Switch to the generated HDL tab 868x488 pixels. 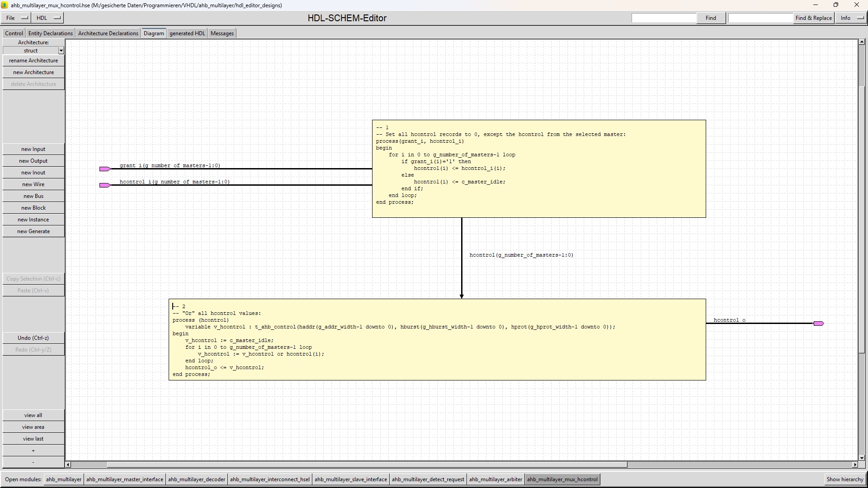tap(187, 33)
